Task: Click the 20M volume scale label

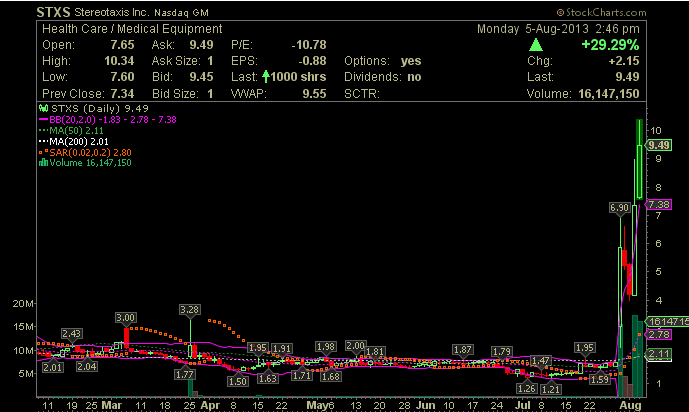Action: coord(23,304)
